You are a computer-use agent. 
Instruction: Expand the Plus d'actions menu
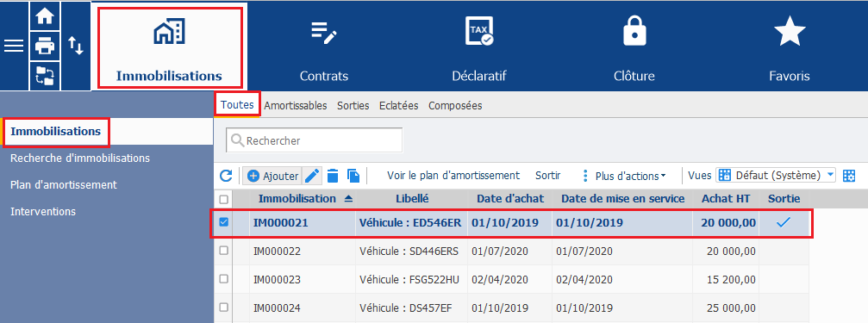624,176
